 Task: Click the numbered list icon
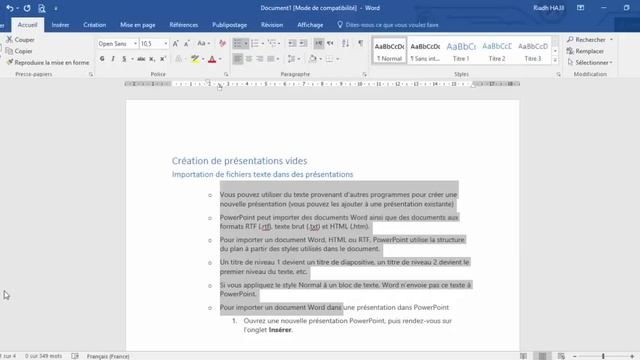[x=255, y=43]
